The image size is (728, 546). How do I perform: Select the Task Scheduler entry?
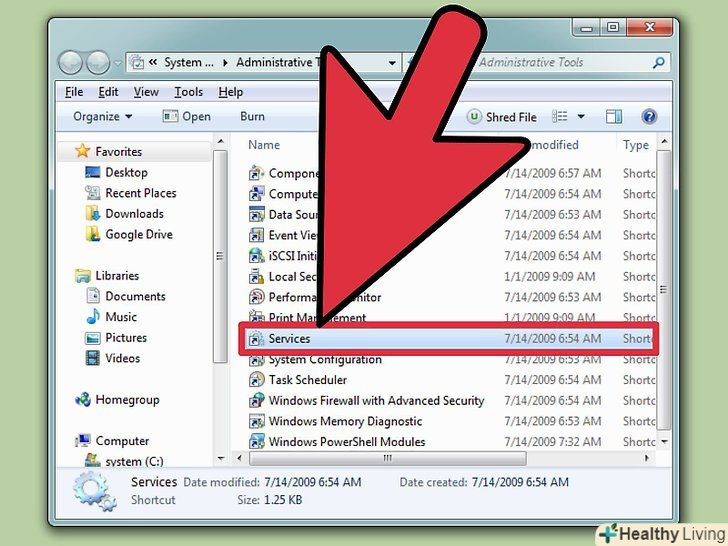pyautogui.click(x=307, y=380)
